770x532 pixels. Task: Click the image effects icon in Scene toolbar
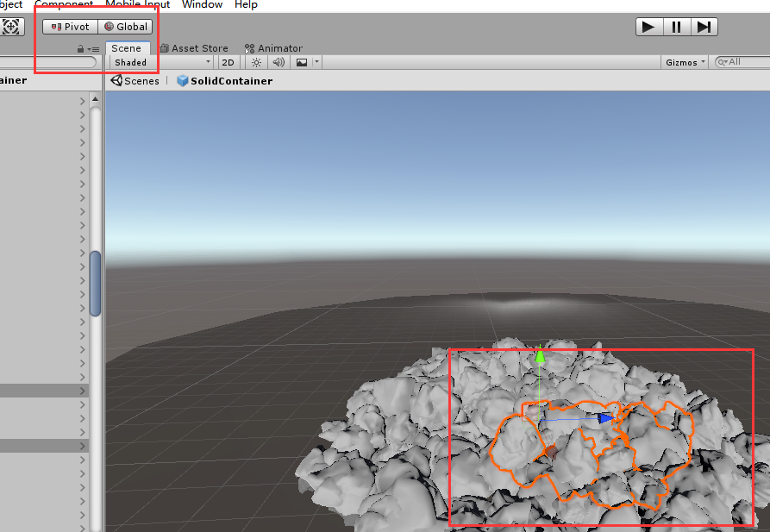[301, 62]
